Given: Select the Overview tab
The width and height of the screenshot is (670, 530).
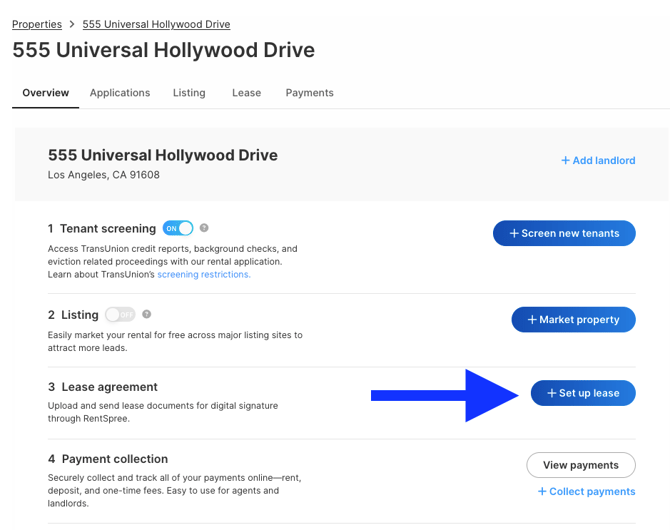Looking at the screenshot, I should 46,93.
